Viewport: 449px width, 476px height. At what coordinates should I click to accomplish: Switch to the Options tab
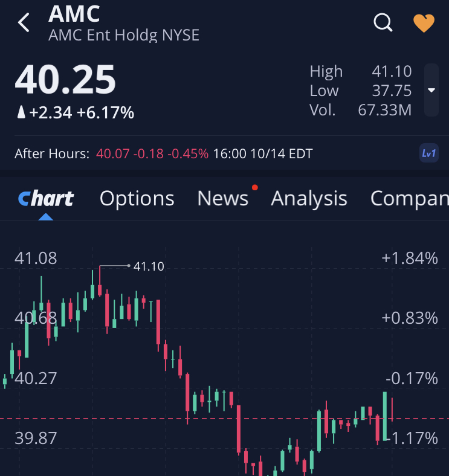[x=137, y=198]
